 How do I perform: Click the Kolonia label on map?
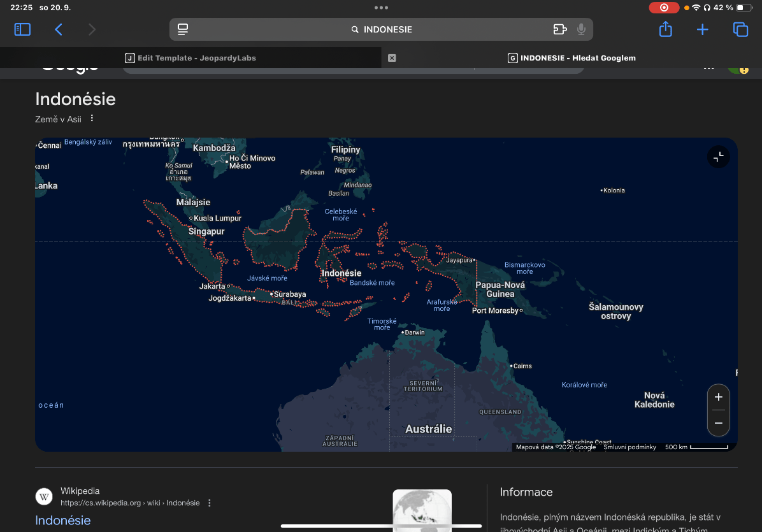tap(614, 191)
